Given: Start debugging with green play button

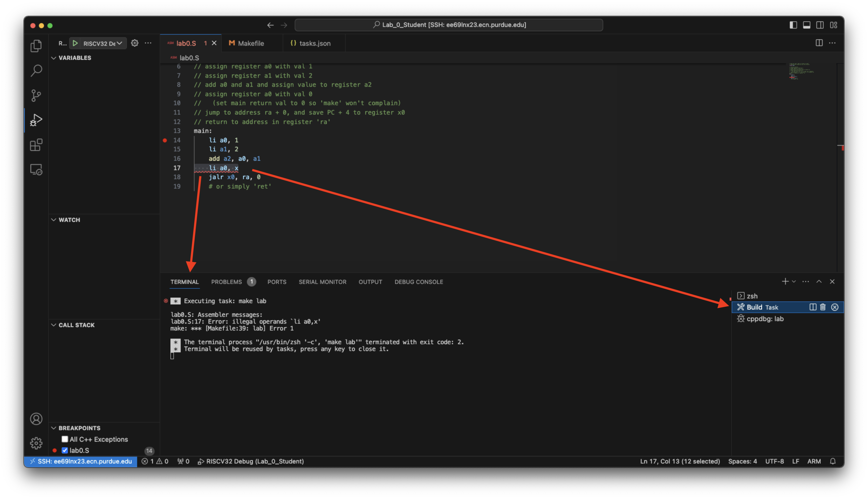Looking at the screenshot, I should point(75,43).
